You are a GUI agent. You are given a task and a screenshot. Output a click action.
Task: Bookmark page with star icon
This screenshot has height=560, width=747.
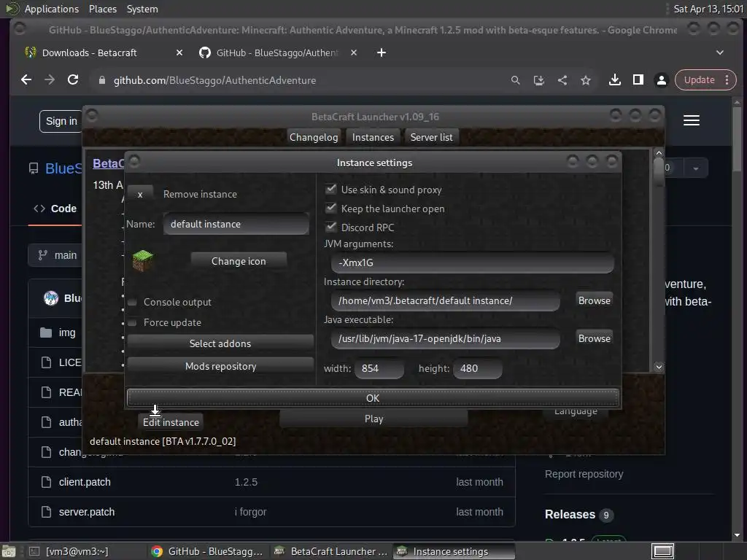[586, 80]
